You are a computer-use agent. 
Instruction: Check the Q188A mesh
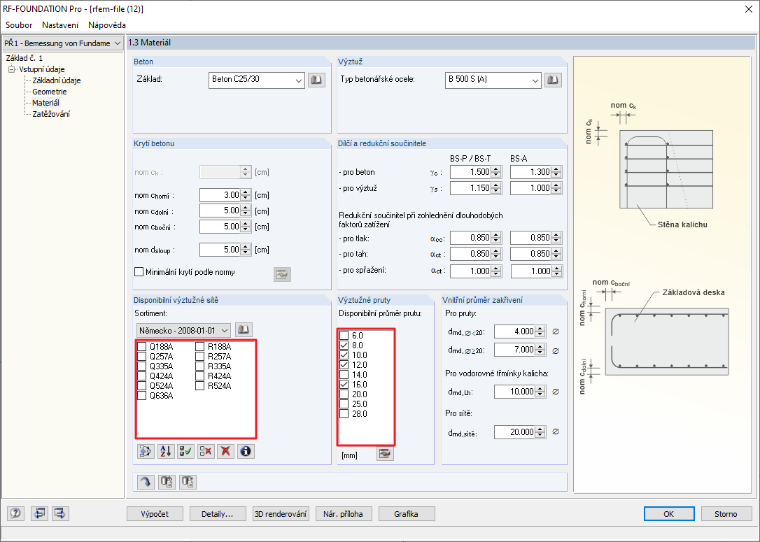(x=142, y=347)
